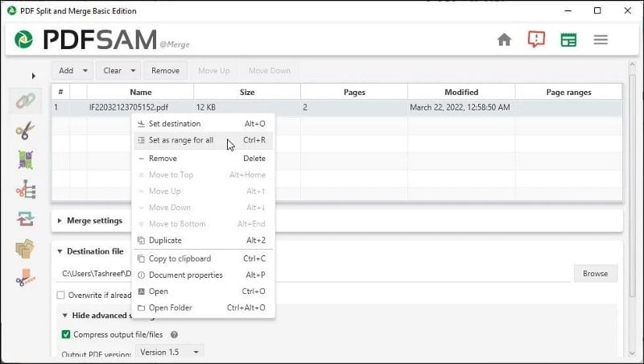
Task: Click the Set destination menu icon
Action: click(x=141, y=124)
